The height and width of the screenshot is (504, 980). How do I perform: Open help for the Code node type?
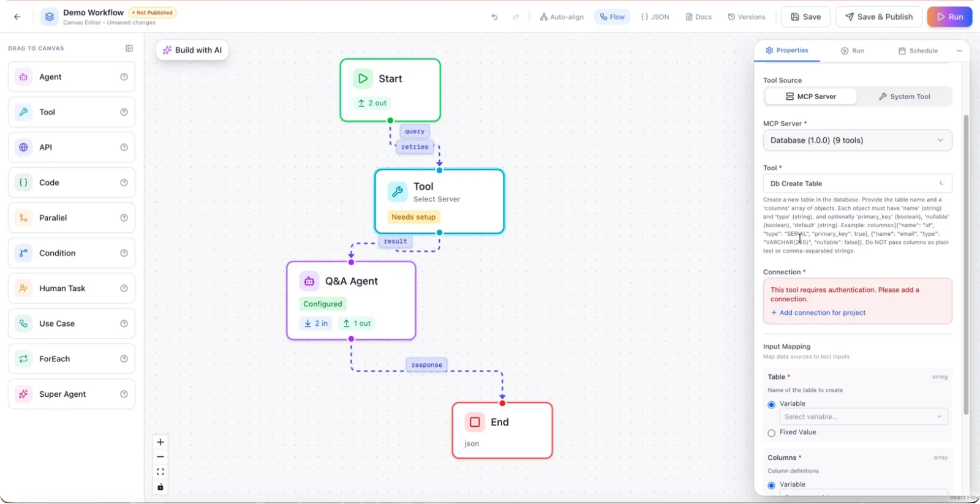124,182
